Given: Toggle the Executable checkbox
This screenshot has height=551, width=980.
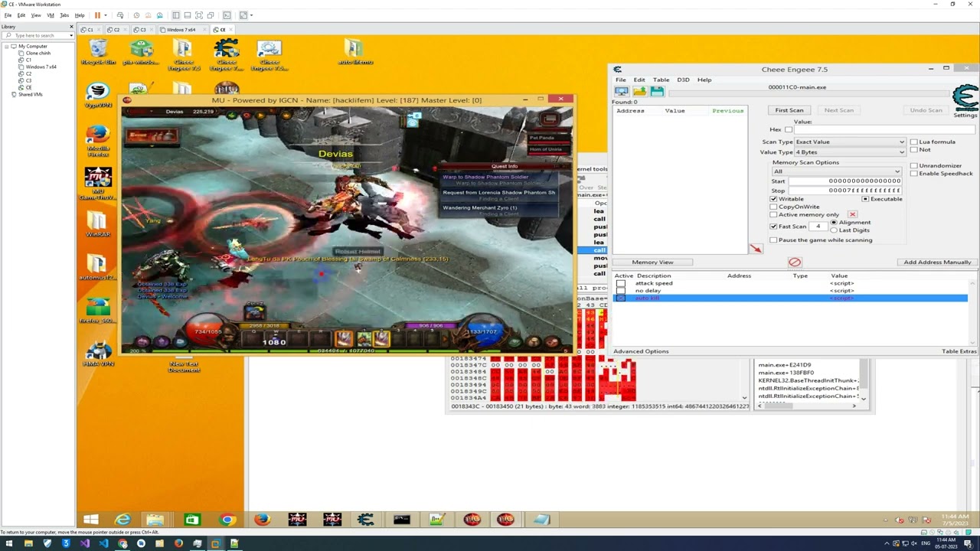Looking at the screenshot, I should 865,199.
